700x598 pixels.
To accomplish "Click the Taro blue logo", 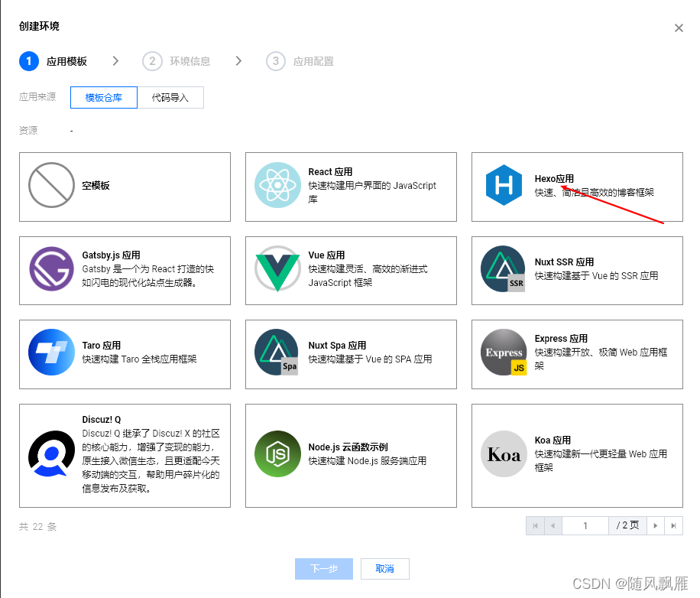I will [x=51, y=352].
